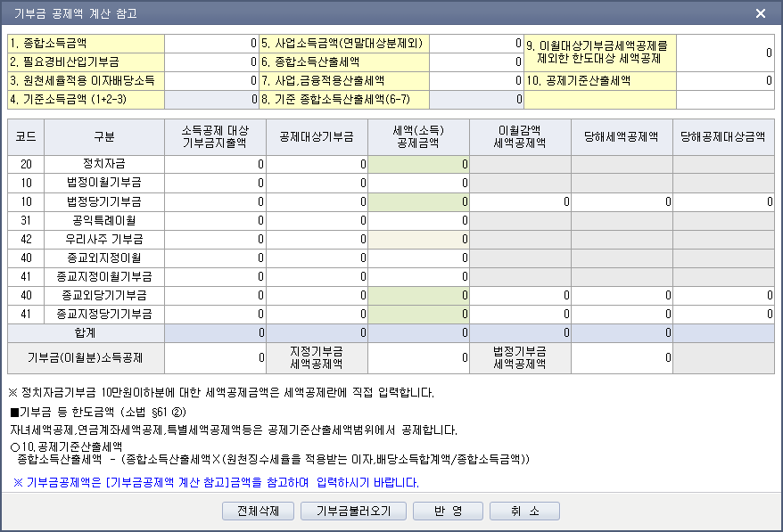
Task: Click the 기부금불러오기 button
Action: point(353,512)
